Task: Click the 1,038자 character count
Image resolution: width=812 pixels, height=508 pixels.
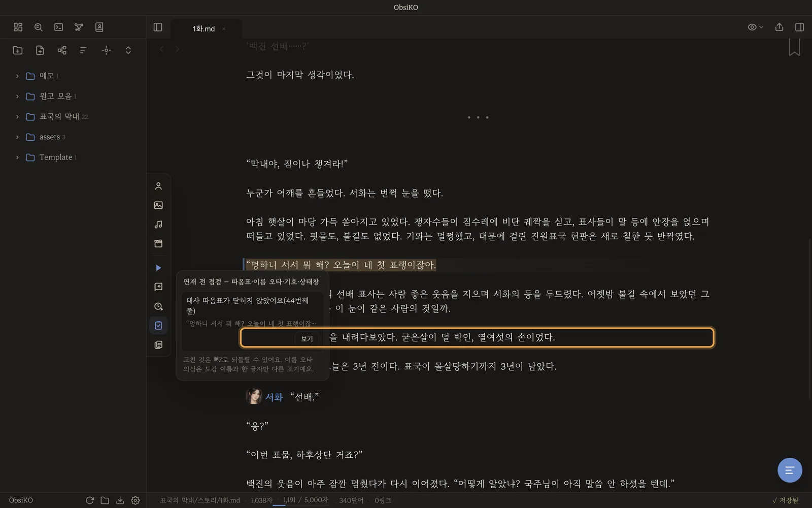Action: pyautogui.click(x=261, y=500)
